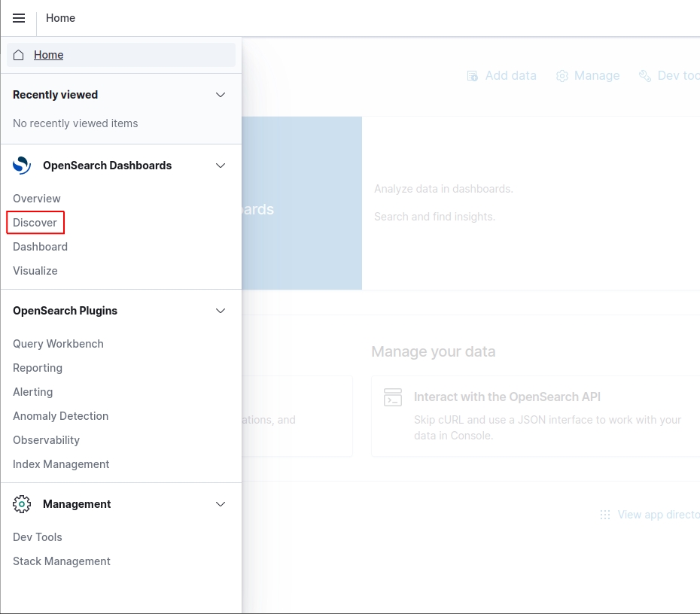Click the hamburger menu icon

pyautogui.click(x=19, y=18)
